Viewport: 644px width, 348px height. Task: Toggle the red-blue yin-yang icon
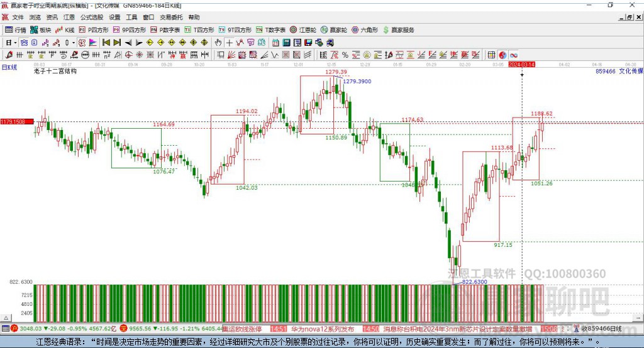point(502,55)
